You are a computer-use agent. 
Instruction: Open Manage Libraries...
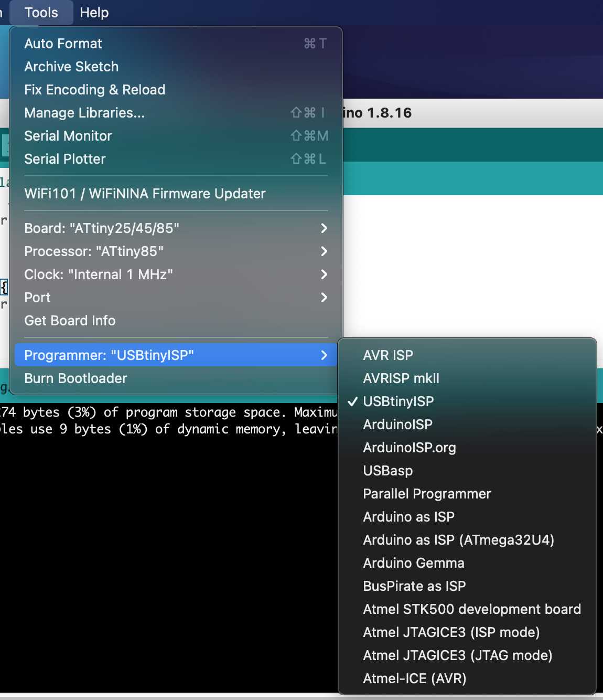click(x=176, y=113)
